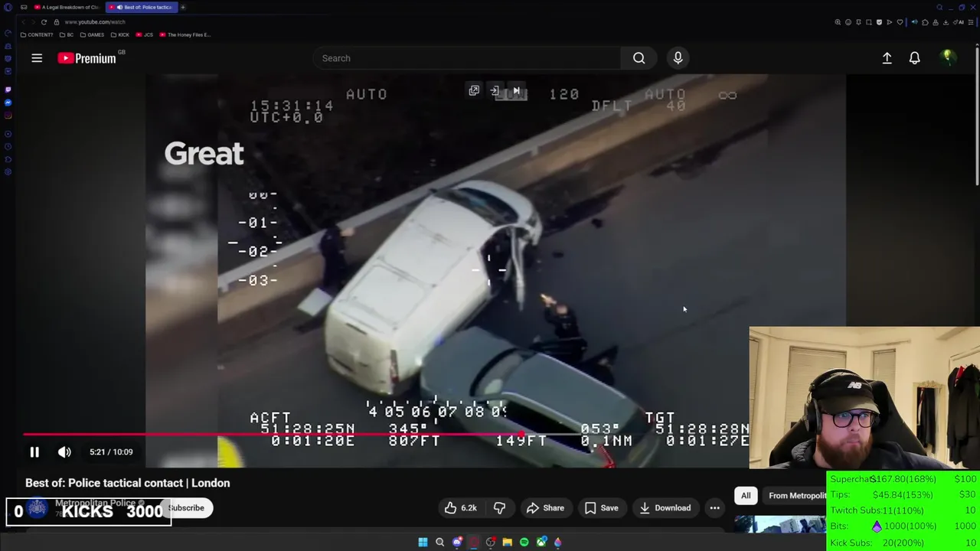Open the account avatar menu

(948, 57)
